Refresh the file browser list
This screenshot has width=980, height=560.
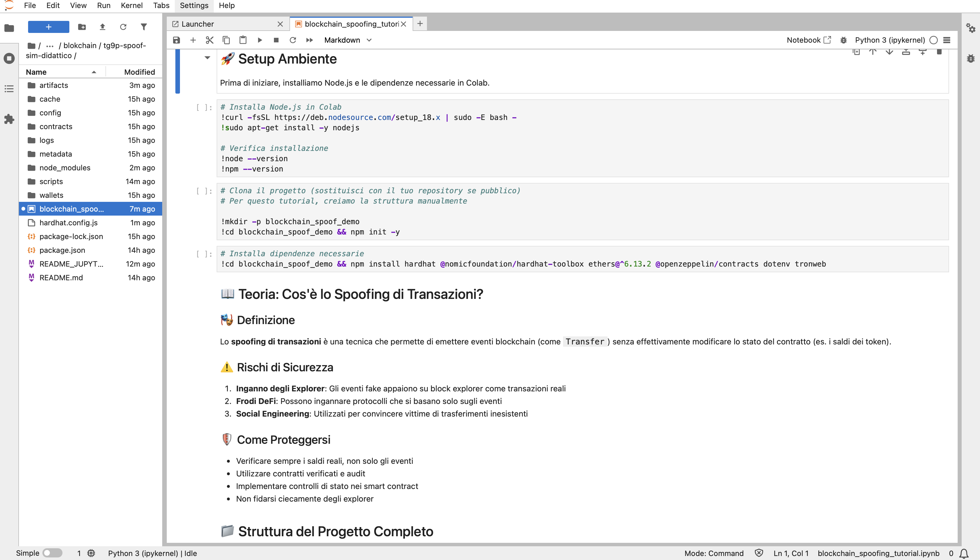123,27
